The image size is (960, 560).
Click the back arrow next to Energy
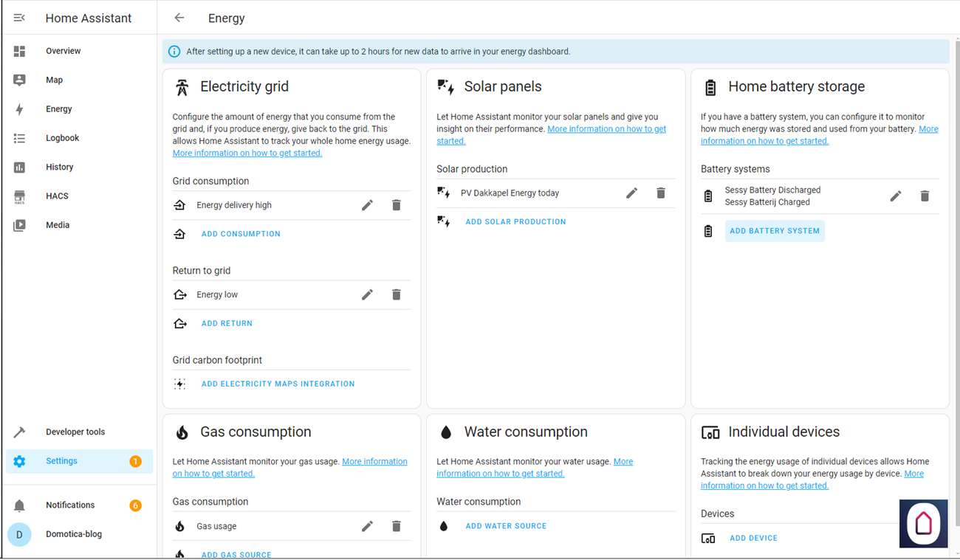(179, 18)
